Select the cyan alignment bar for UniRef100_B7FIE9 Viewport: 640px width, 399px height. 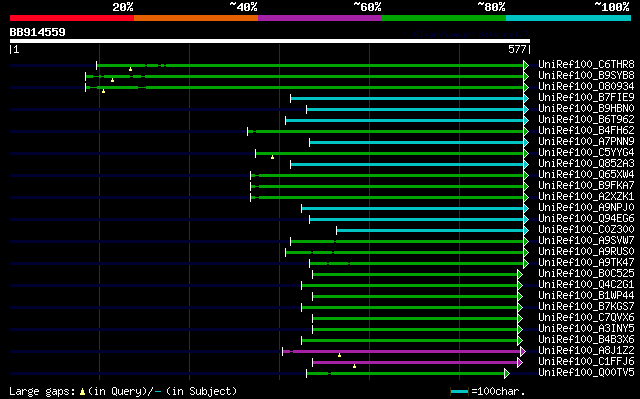tap(407, 98)
